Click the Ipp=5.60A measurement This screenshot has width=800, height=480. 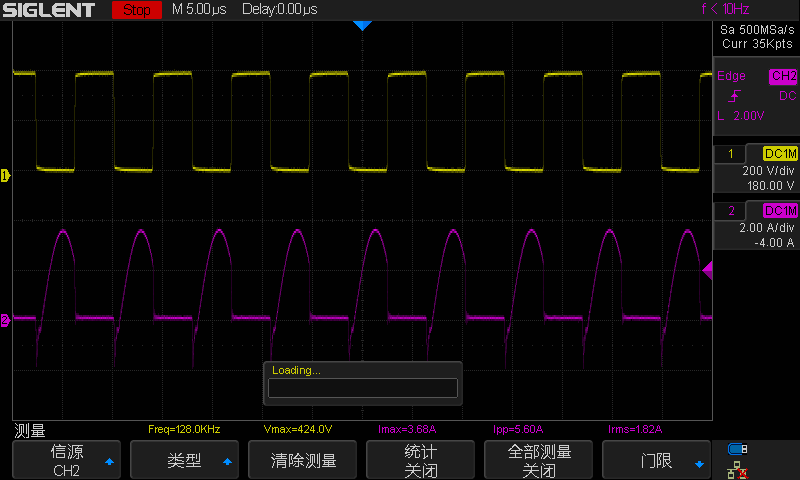(518, 430)
